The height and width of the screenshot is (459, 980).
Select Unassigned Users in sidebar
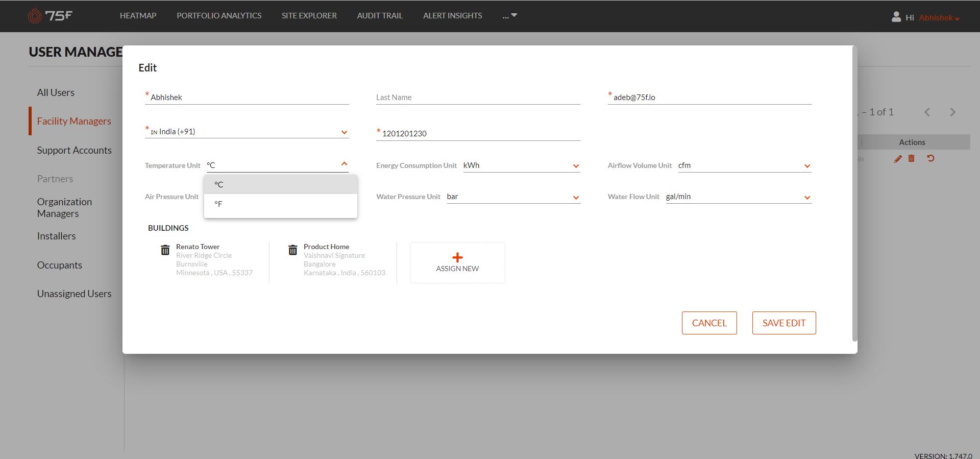[x=74, y=294]
